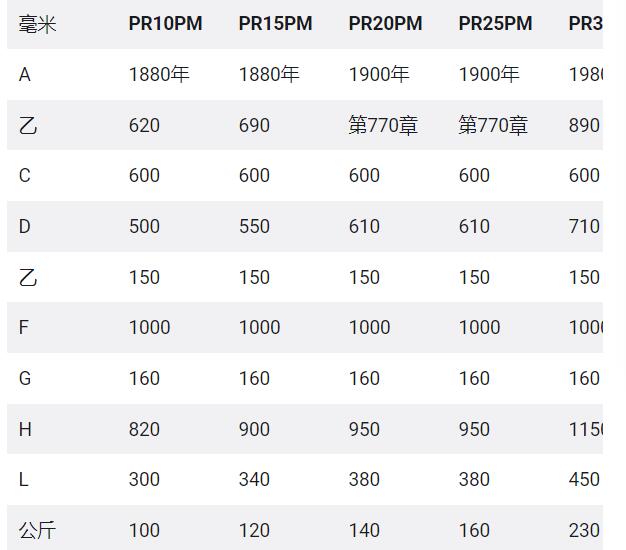
Task: Click the 第770章 cell under PR20PM
Action: [383, 125]
